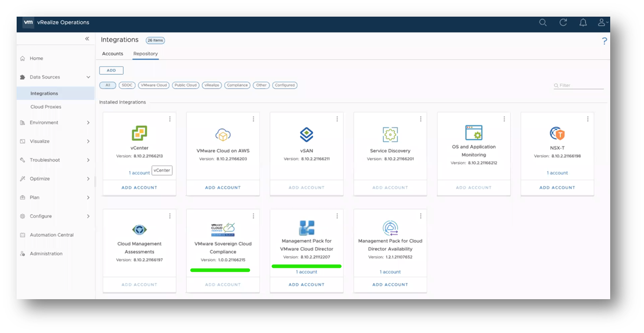Open the vCenter card options menu

[x=170, y=119]
